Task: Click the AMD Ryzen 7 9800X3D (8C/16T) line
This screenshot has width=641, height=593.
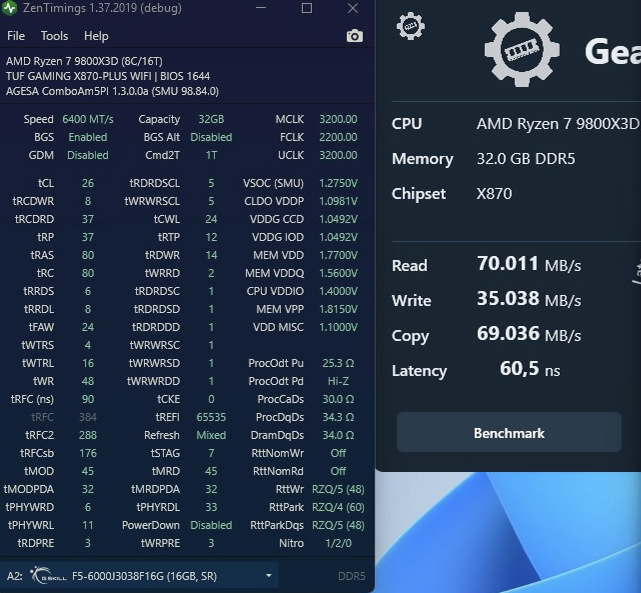Action: [84, 61]
